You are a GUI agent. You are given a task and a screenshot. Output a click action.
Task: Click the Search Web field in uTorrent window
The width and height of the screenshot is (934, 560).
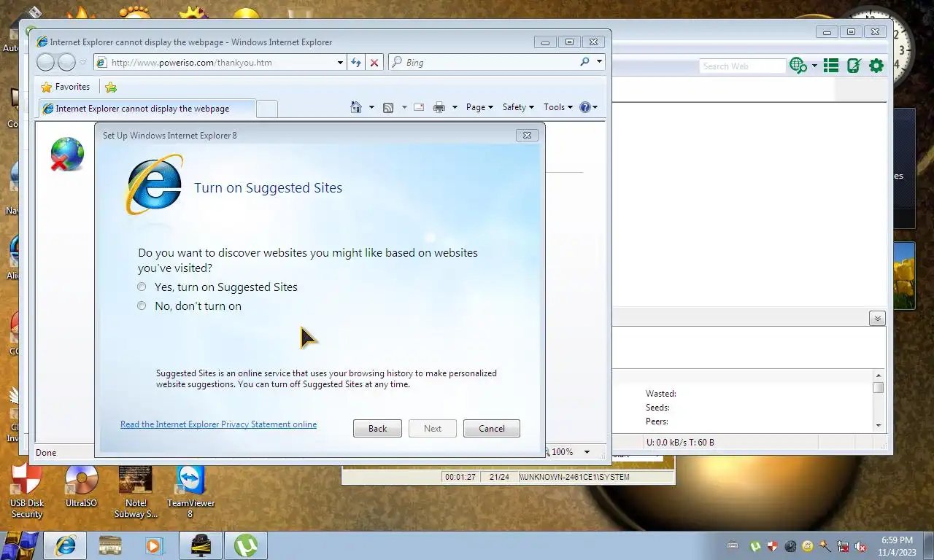tap(742, 66)
